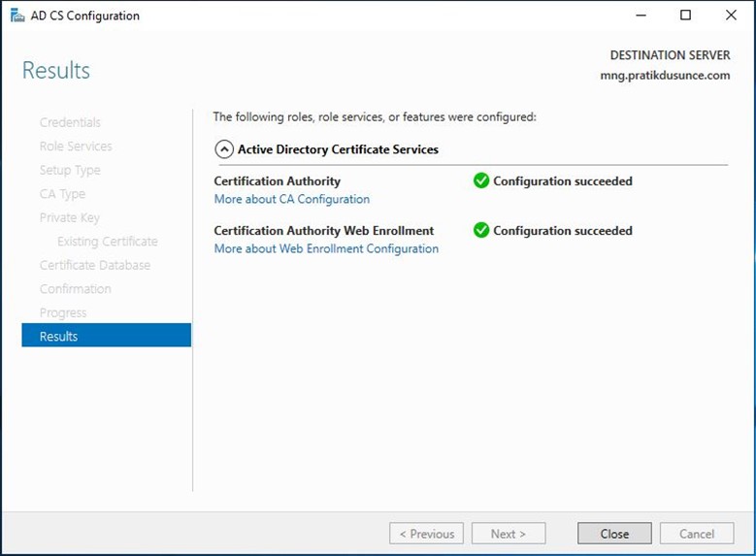Select the Existing Certificate sub-step

click(107, 241)
